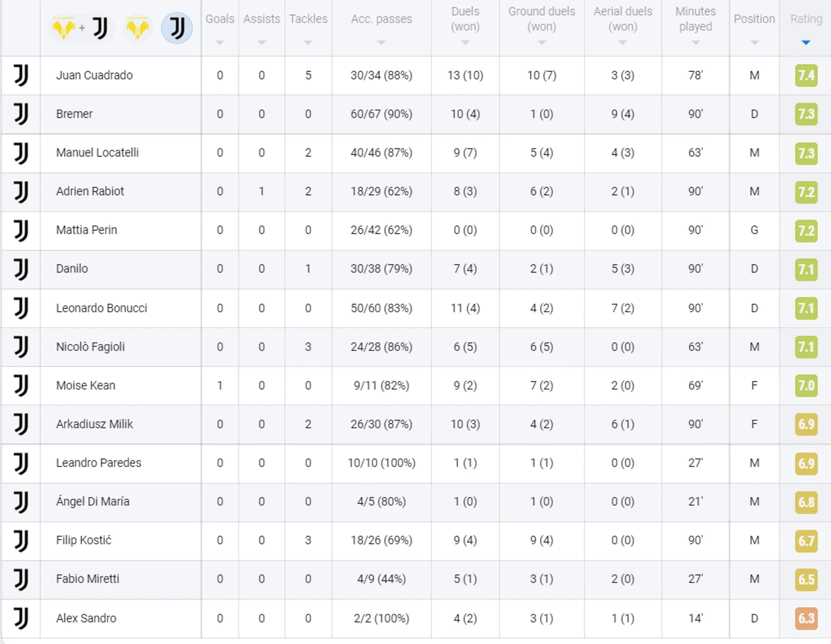Click Juventus crest beside Moise Kean
Screen dimensions: 831x644
pos(21,385)
